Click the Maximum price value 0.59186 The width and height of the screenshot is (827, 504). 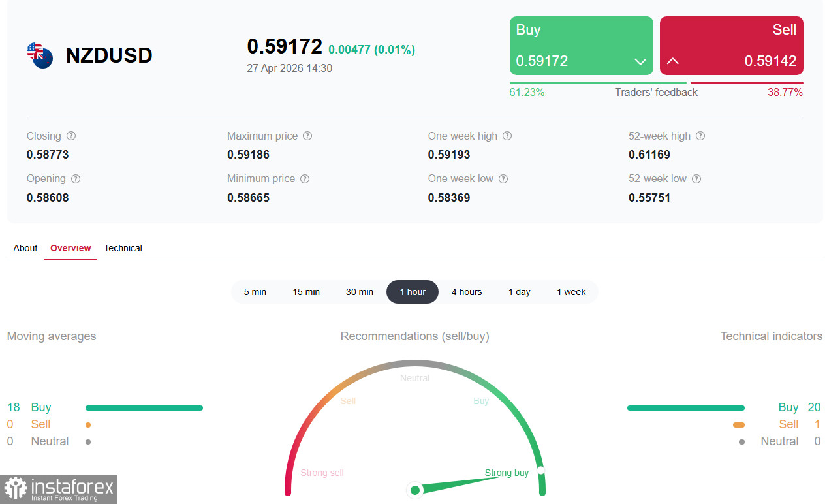pos(248,155)
